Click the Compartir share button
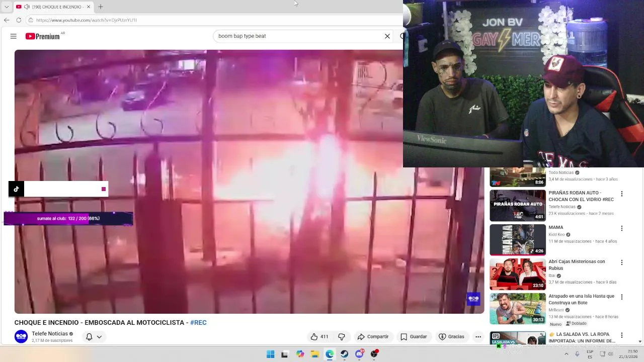This screenshot has height=362, width=644. point(373,337)
